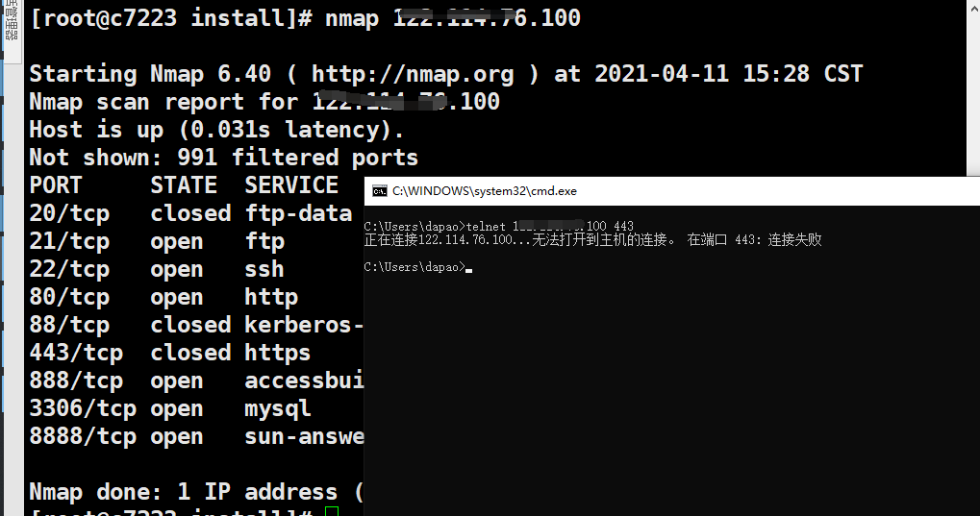Click the 'Nmap done' summary line
980x516 pixels.
click(x=196, y=492)
